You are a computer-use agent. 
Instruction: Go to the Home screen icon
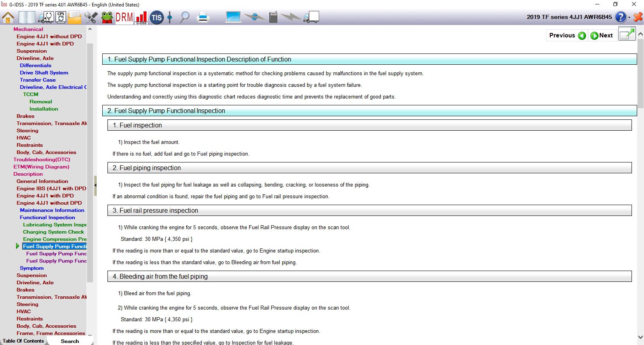click(x=8, y=17)
